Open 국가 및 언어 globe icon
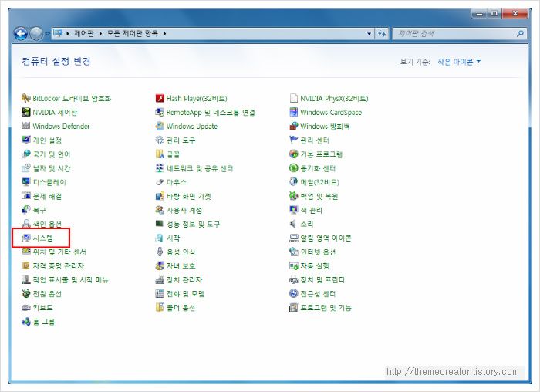The height and width of the screenshot is (392, 540). click(x=25, y=154)
